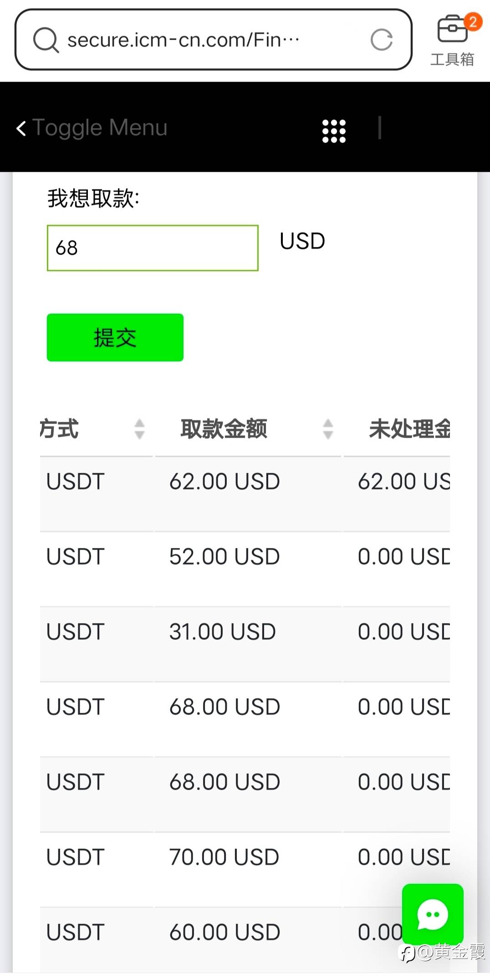Sort table by 取款金额 column arrows

tap(328, 429)
